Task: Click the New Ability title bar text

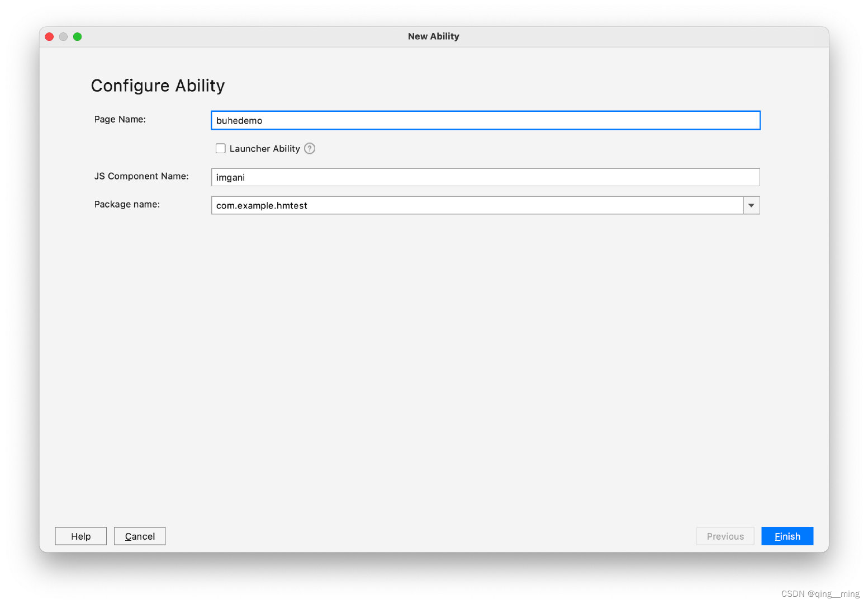Action: coord(434,36)
